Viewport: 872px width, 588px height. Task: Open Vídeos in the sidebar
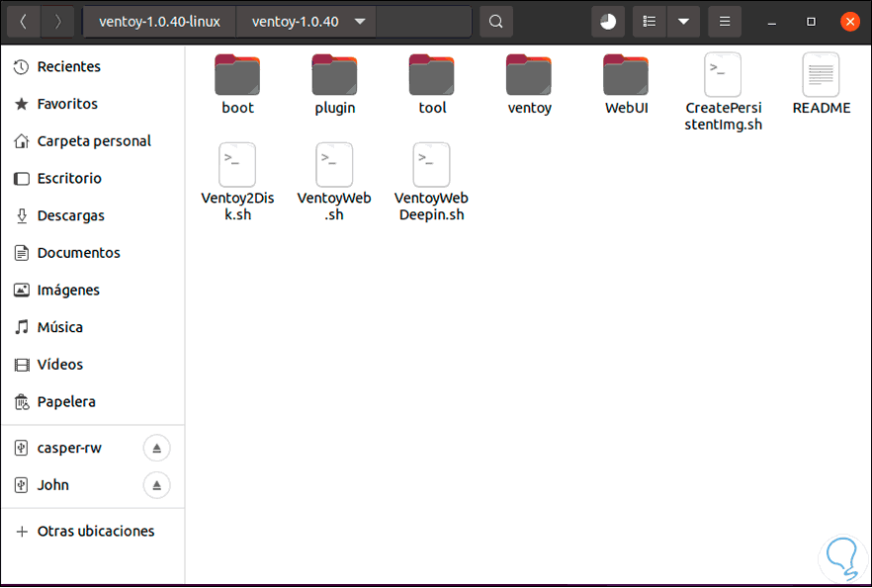[x=92, y=365]
